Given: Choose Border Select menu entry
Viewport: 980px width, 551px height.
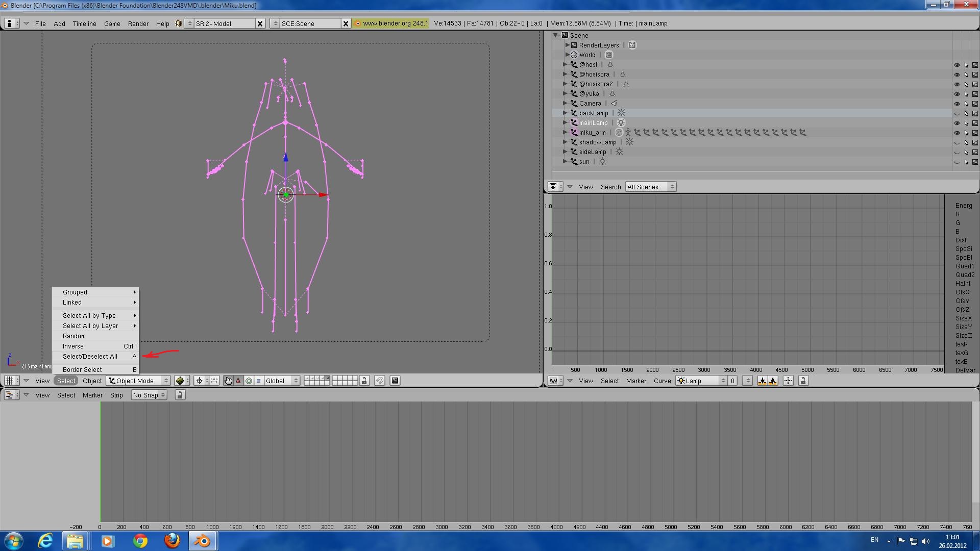Looking at the screenshot, I should pyautogui.click(x=96, y=370).
